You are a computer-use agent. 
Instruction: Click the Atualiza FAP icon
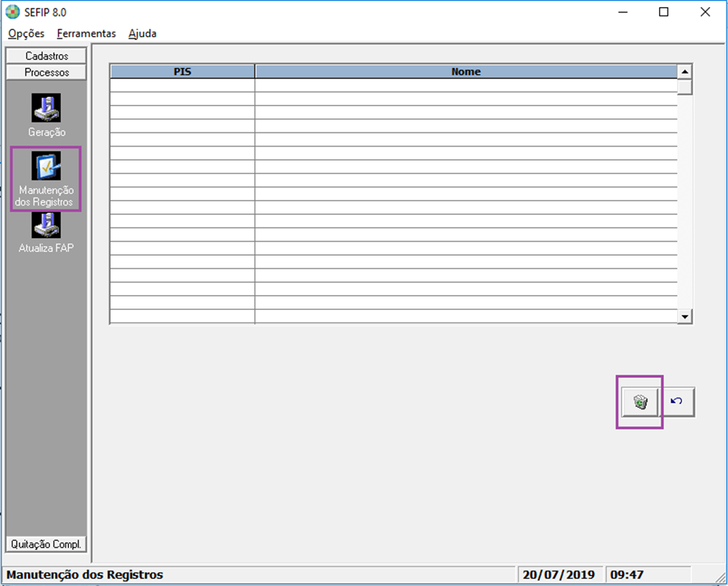pos(47,225)
